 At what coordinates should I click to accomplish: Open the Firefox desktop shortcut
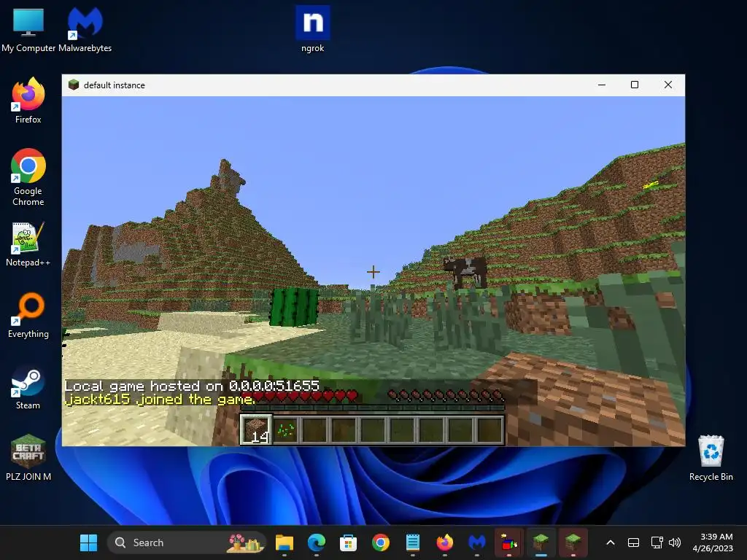pos(28,101)
